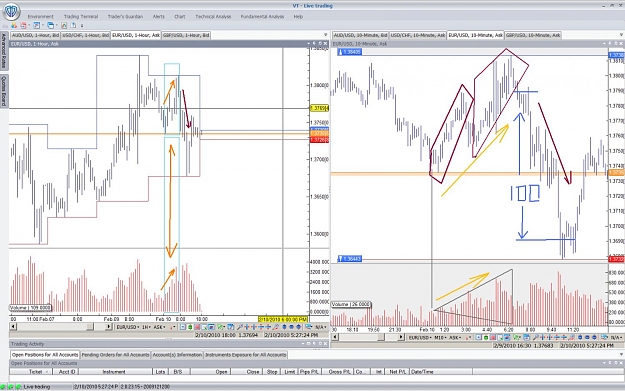Open the N/A dropdown on the 1-Hour chart toolbar

[x=322, y=327]
